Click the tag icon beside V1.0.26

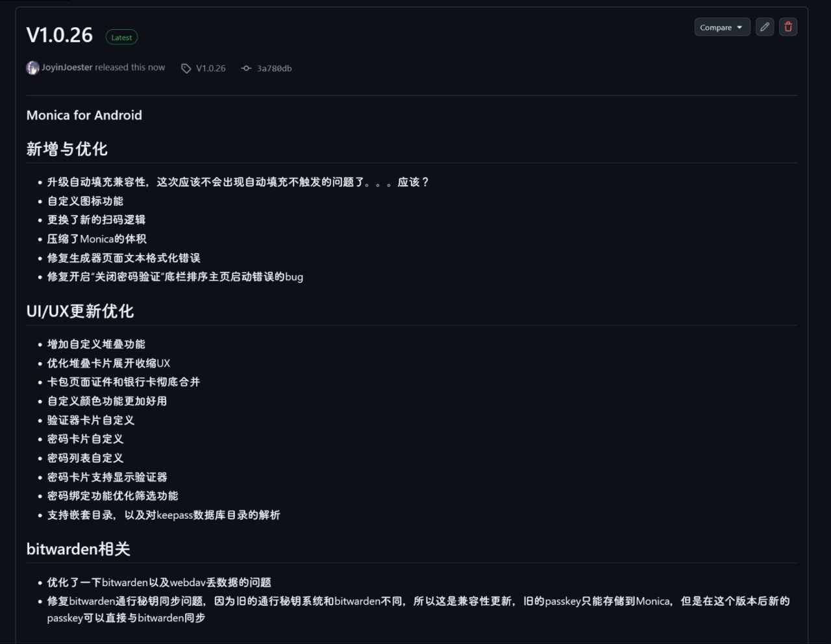click(186, 68)
